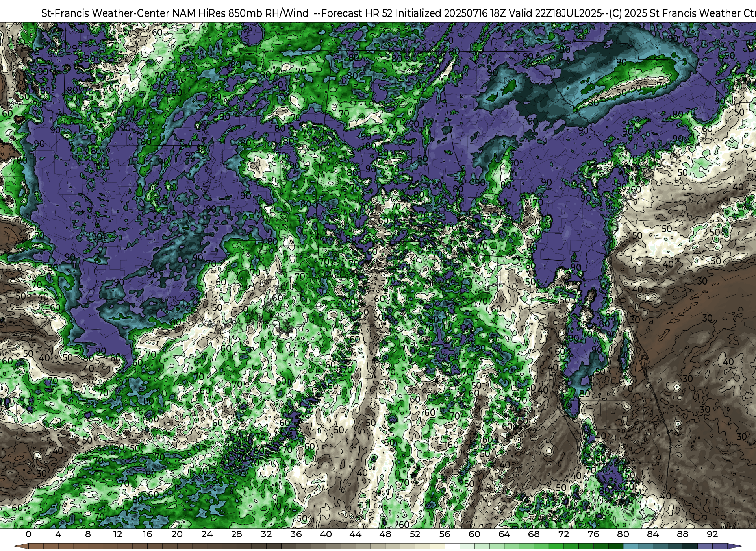Image resolution: width=756 pixels, height=551 pixels.
Task: Click the "St-Francis Weather-Center" title text
Action: click(x=106, y=13)
